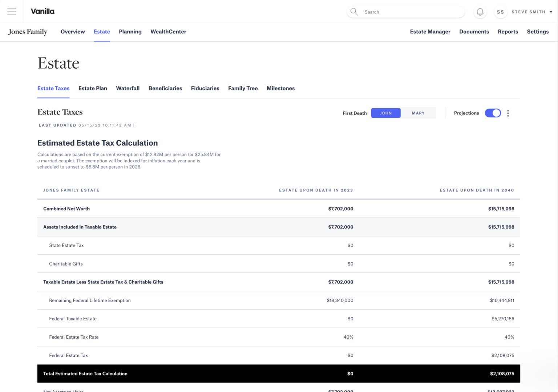This screenshot has width=558, height=392.
Task: Open Settings in the family navigation bar
Action: tap(538, 32)
